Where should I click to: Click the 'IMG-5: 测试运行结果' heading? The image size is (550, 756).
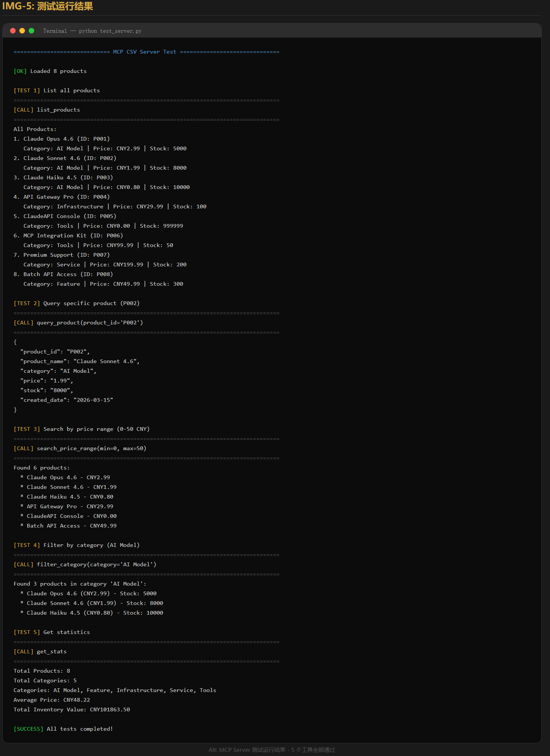[x=48, y=6]
